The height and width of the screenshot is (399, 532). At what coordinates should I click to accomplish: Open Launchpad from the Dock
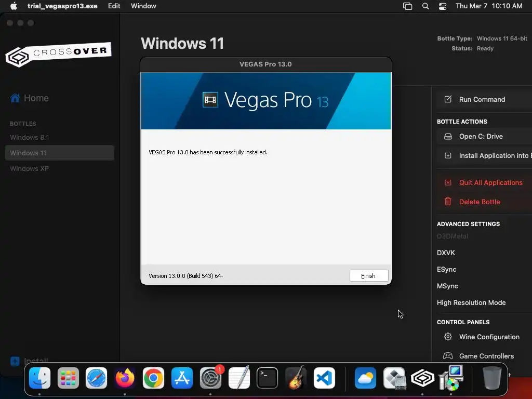coord(68,378)
